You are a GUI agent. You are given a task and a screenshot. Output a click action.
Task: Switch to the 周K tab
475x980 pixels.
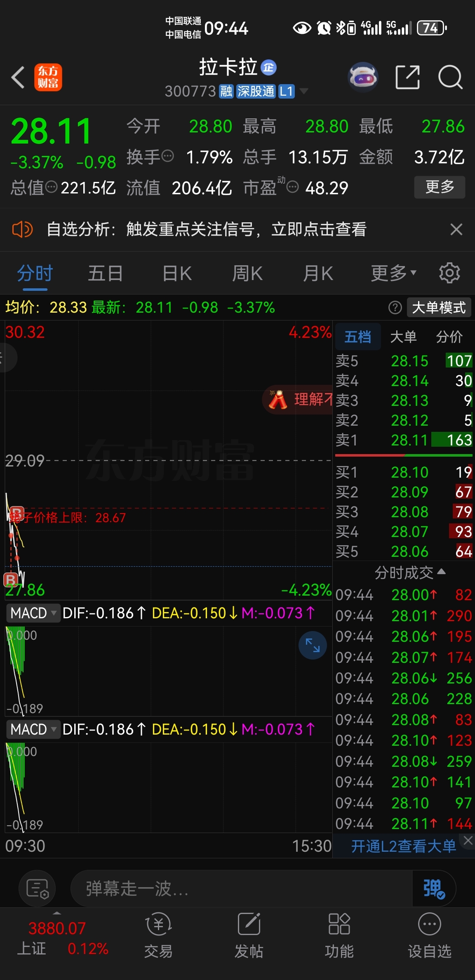tap(247, 273)
